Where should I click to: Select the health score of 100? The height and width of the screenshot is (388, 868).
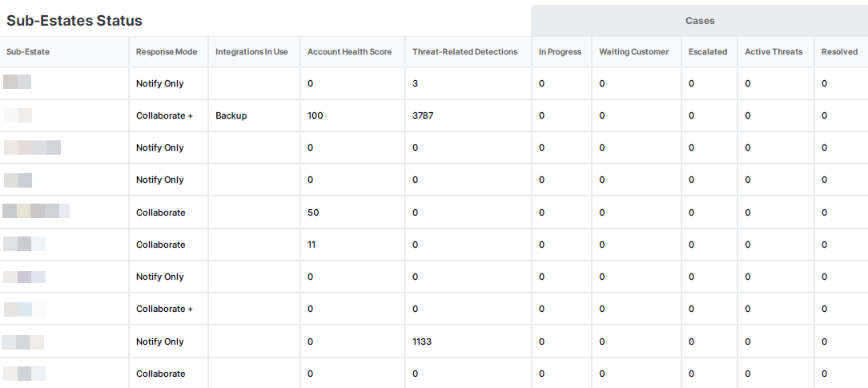click(315, 115)
